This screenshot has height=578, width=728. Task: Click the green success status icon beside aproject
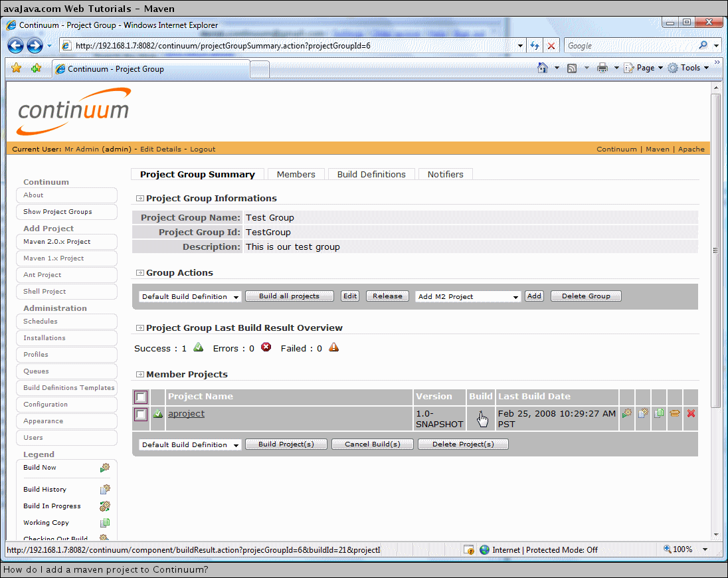[158, 414]
